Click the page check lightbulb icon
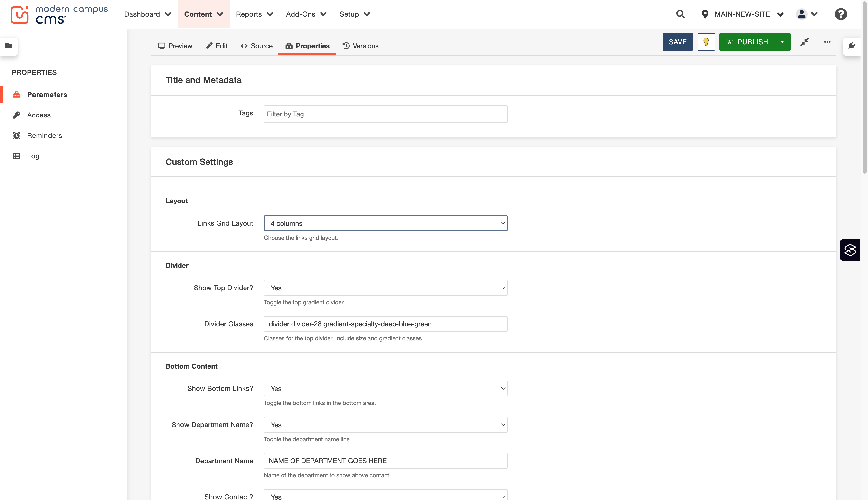This screenshot has width=868, height=500. coord(706,42)
